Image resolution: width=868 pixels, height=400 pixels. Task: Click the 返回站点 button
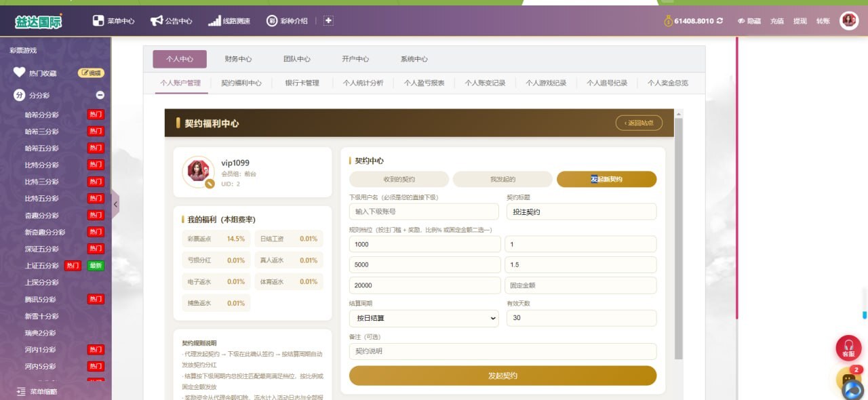click(639, 123)
